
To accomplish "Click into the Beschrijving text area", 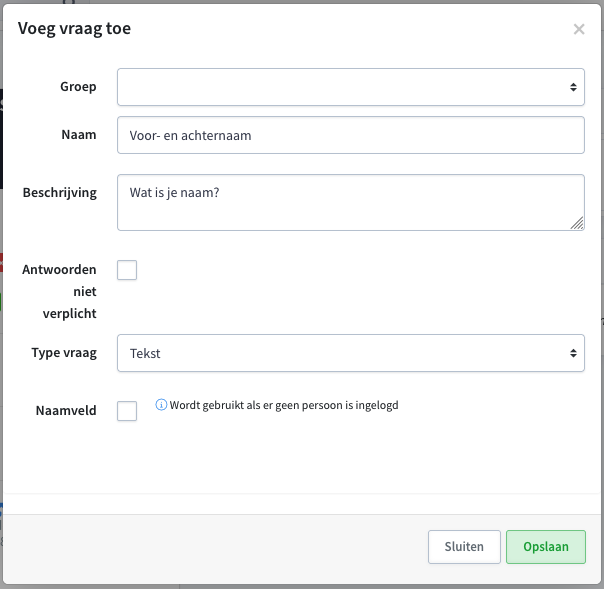I will [x=351, y=203].
